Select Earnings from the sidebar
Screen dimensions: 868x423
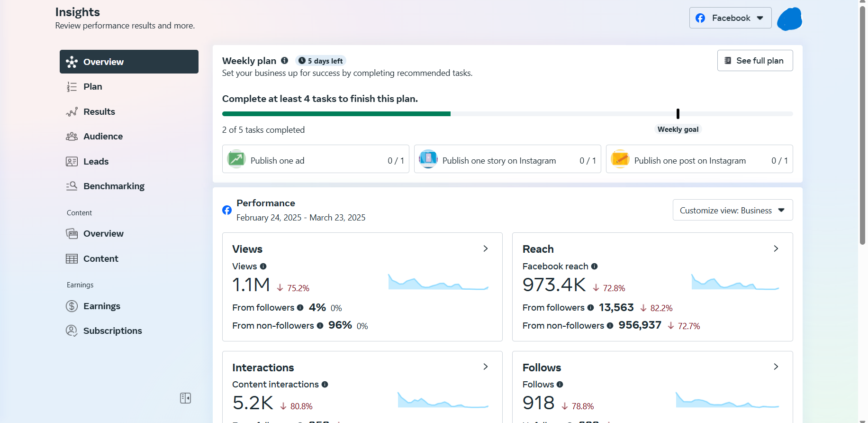tap(101, 306)
